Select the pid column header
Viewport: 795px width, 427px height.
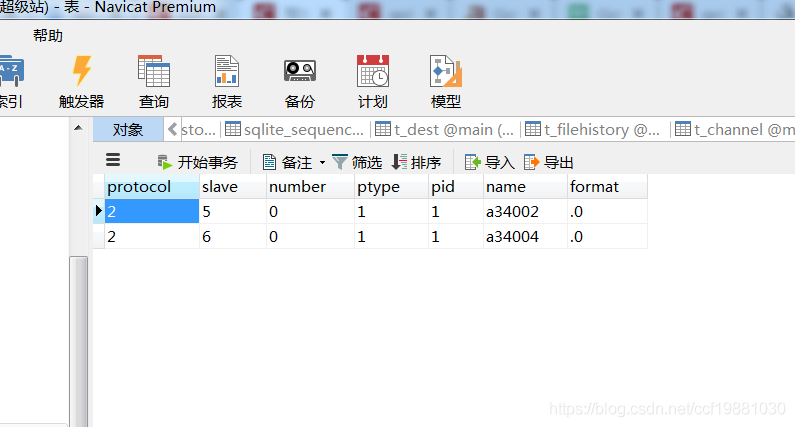click(x=456, y=187)
